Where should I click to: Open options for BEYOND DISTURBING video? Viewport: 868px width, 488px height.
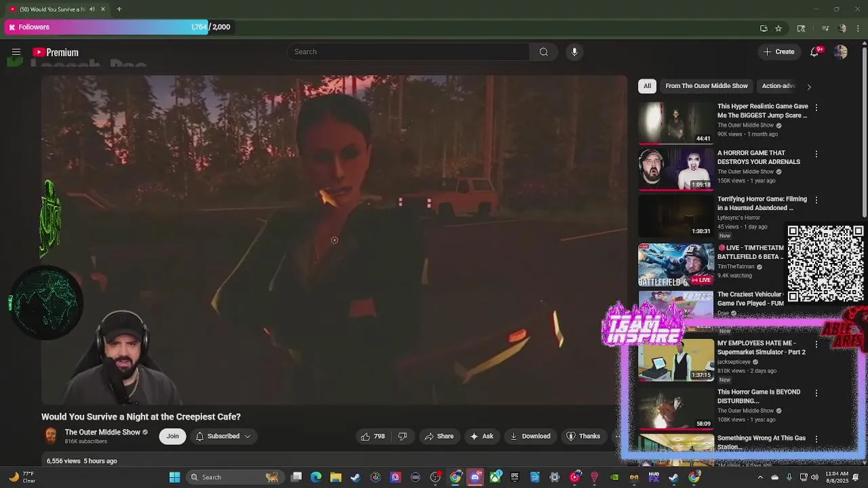(x=816, y=393)
